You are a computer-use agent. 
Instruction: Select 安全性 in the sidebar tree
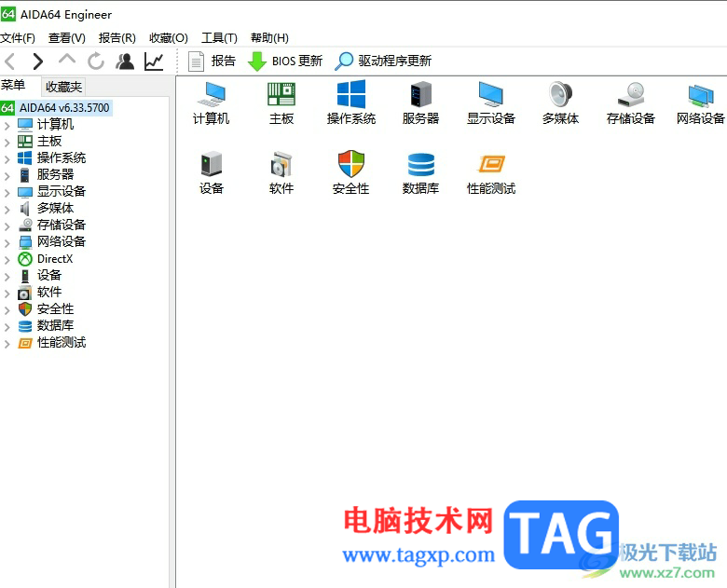[55, 308]
